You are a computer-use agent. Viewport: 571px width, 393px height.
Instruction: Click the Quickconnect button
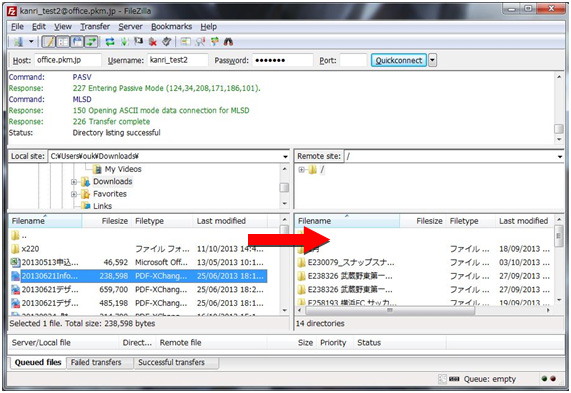click(x=399, y=60)
